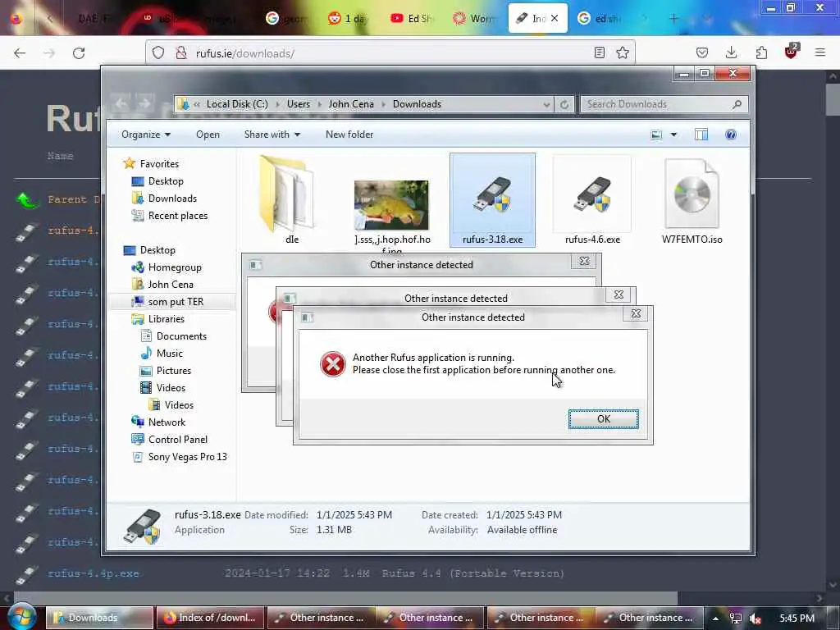Save page to Pocket icon
This screenshot has width=840, height=630.
pyautogui.click(x=702, y=52)
